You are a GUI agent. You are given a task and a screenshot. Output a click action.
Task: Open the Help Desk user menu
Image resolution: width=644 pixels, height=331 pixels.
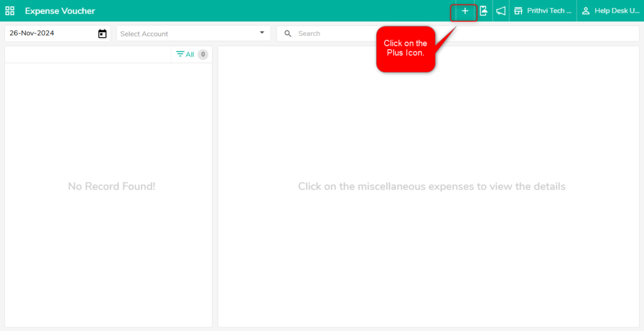[x=611, y=11]
